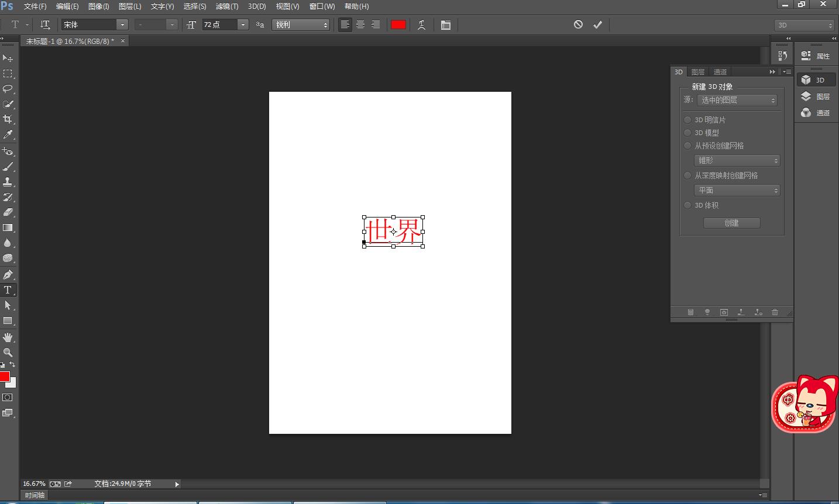The image size is (839, 504).
Task: Select the Lasso tool
Action: point(8,89)
